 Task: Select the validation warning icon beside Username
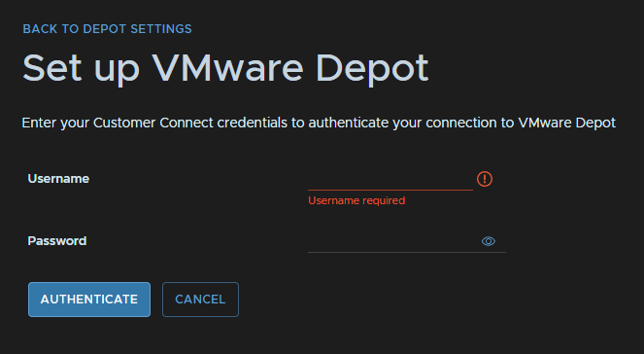click(x=485, y=179)
